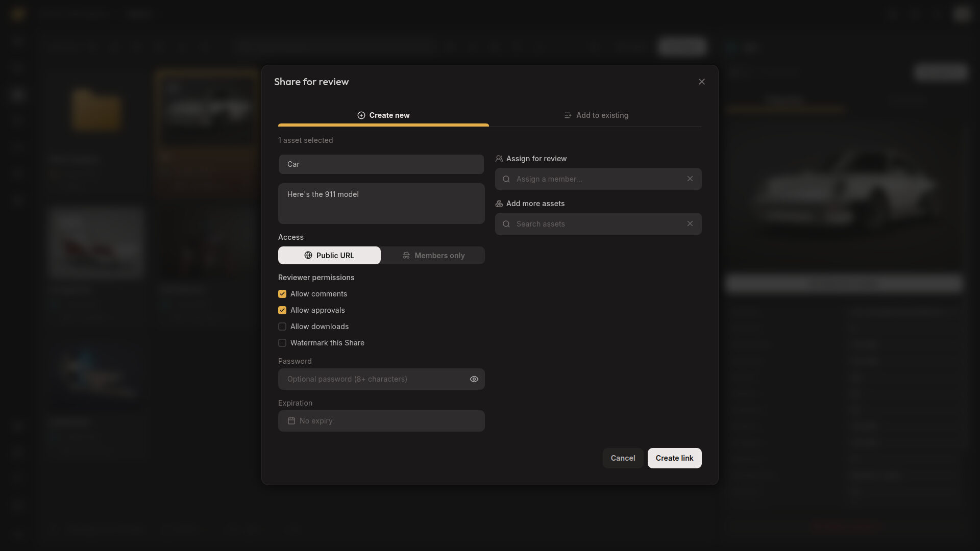Clear the Search assets field

click(x=690, y=224)
